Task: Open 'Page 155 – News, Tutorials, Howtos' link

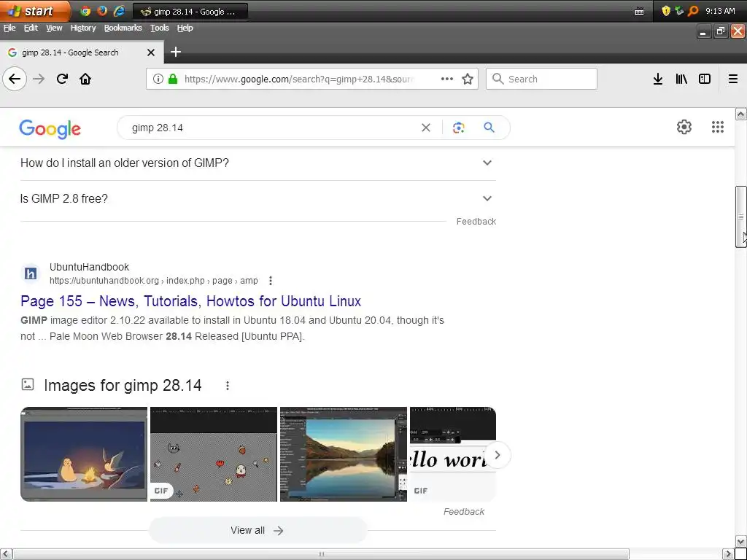Action: pyautogui.click(x=190, y=301)
